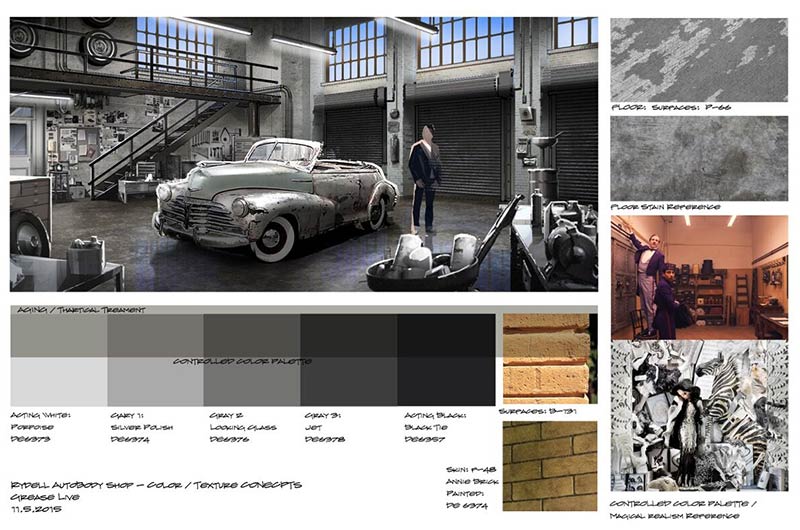800x530 pixels.
Task: Pick the aged top swatch above Gray 1
Action: 155,336
